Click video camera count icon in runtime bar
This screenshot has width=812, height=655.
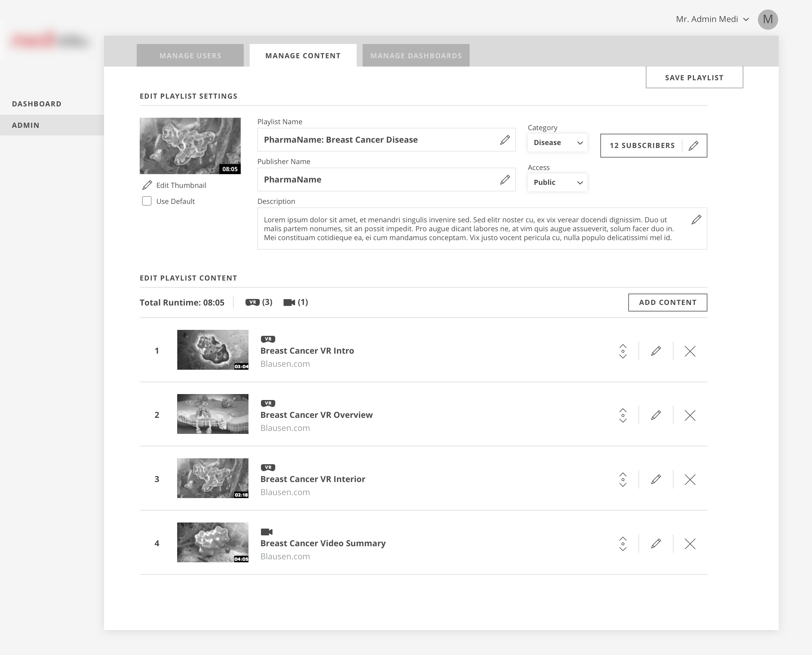click(x=289, y=303)
